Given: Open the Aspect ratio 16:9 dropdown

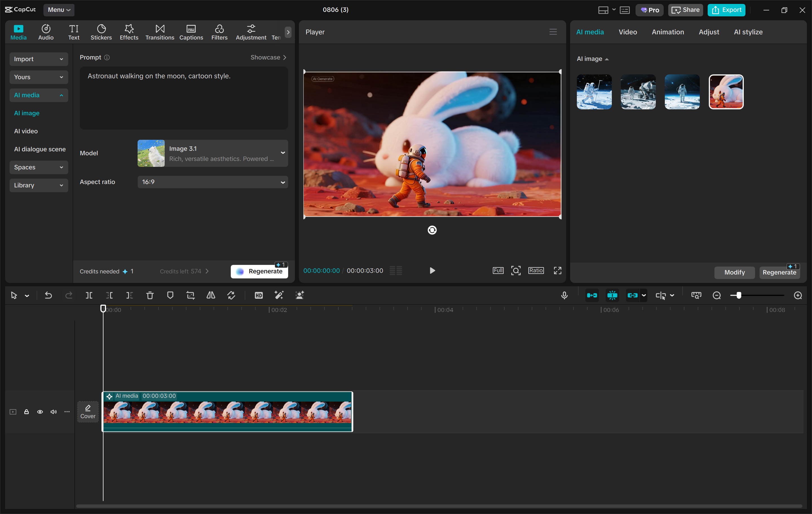Looking at the screenshot, I should point(213,182).
